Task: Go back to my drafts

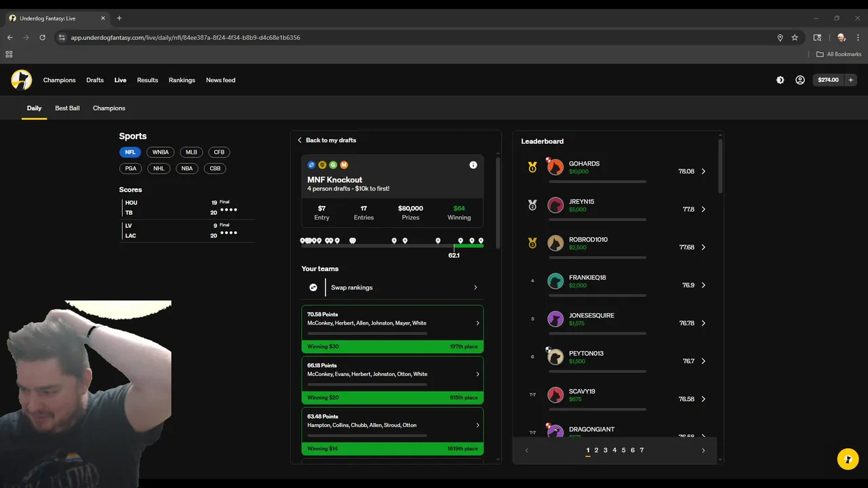Action: (x=327, y=140)
